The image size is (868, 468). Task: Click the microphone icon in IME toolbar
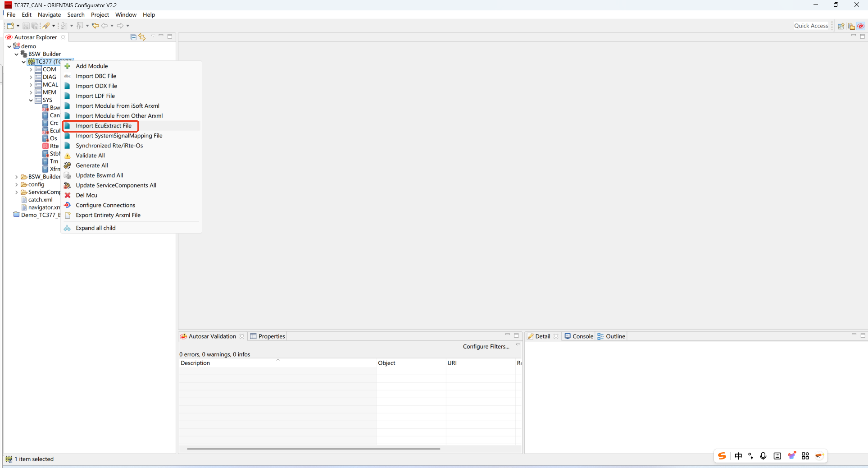tap(763, 456)
